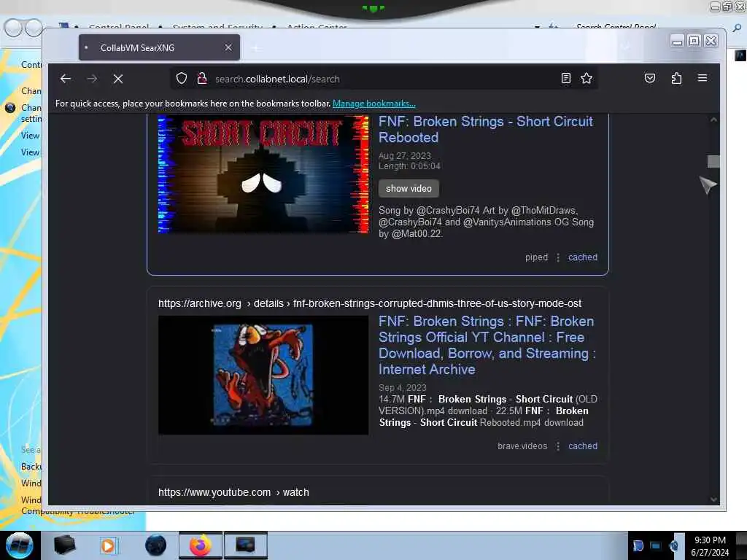Switch to the Control Panel taskbar window
This screenshot has height=560, width=747.
point(246,545)
